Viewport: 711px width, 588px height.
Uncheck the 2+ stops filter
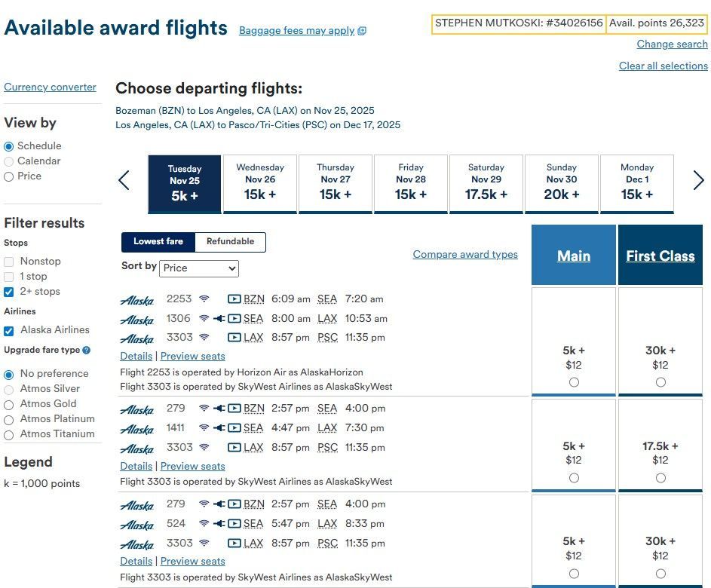click(8, 292)
